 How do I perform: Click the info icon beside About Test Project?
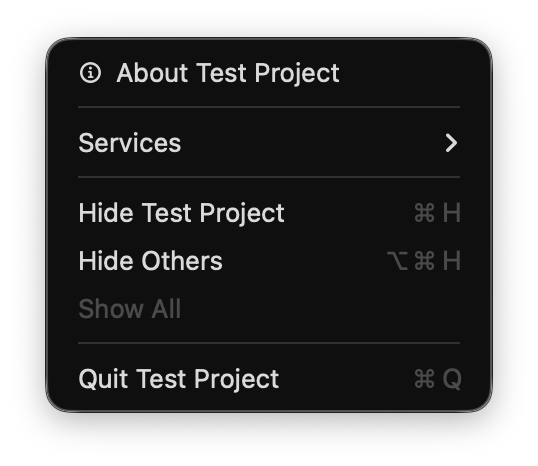coord(90,73)
